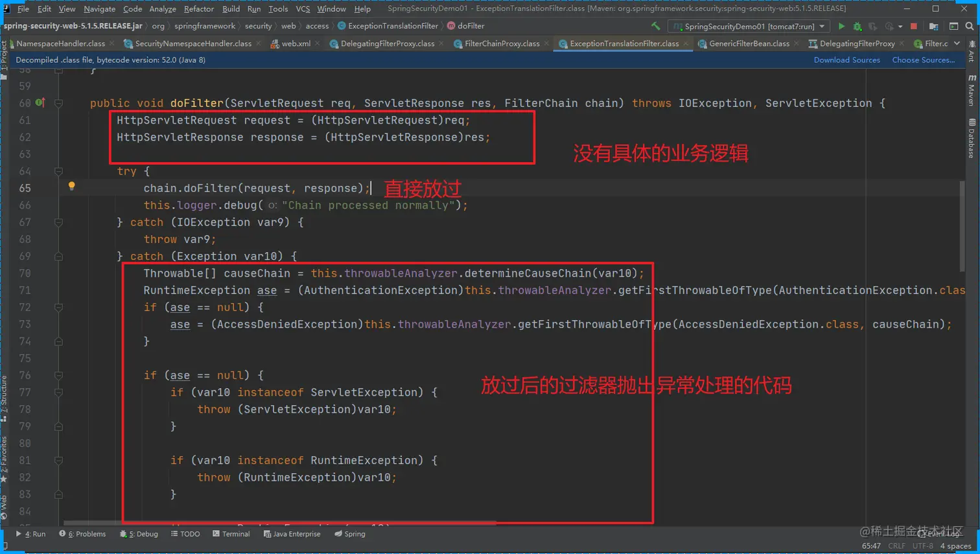This screenshot has height=554, width=980.
Task: Open Database tool window on right sidebar
Action: tap(972, 138)
